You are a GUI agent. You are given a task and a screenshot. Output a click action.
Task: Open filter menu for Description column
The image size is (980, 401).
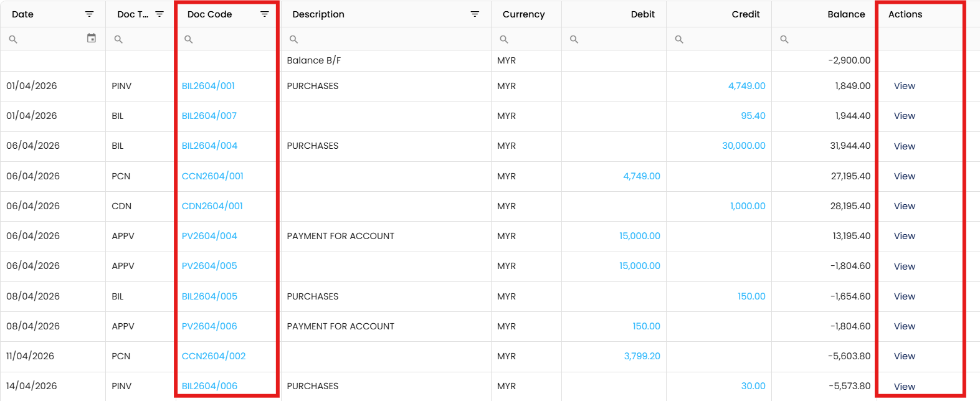(475, 14)
